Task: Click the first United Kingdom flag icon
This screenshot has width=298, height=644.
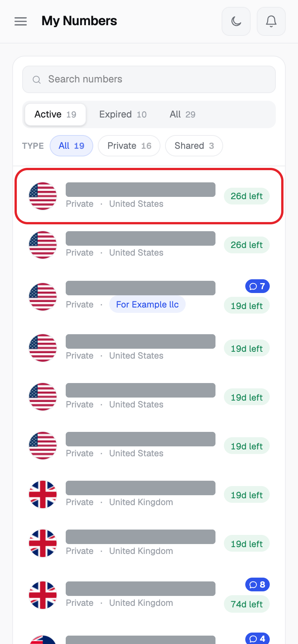Action: 43,494
